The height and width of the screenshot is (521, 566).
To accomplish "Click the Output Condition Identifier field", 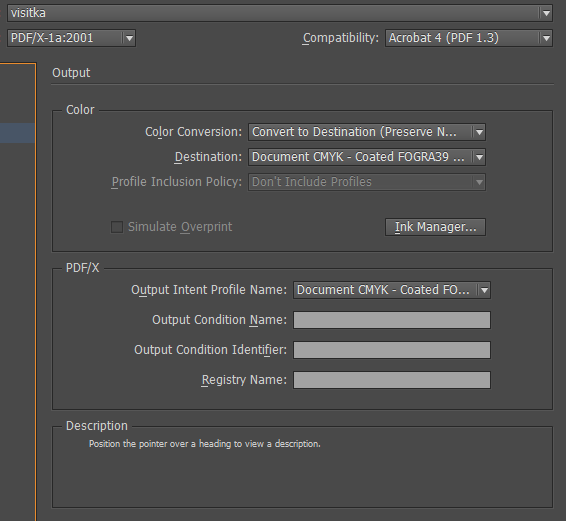I will pyautogui.click(x=392, y=350).
